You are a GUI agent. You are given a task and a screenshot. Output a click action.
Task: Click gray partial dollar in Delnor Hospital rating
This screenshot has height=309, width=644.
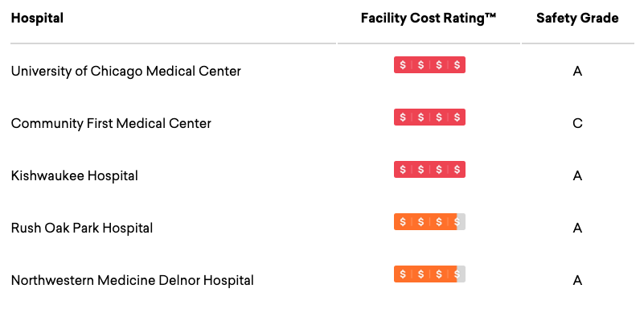click(x=461, y=274)
